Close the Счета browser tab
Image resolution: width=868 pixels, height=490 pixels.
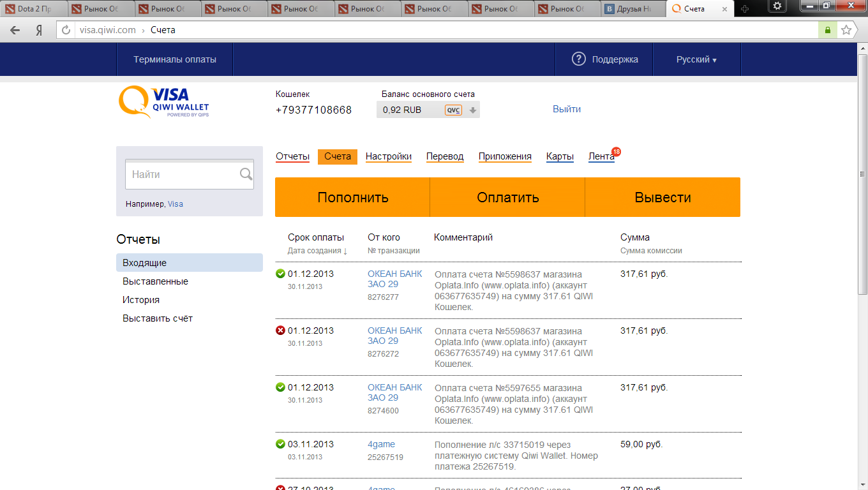coord(724,9)
